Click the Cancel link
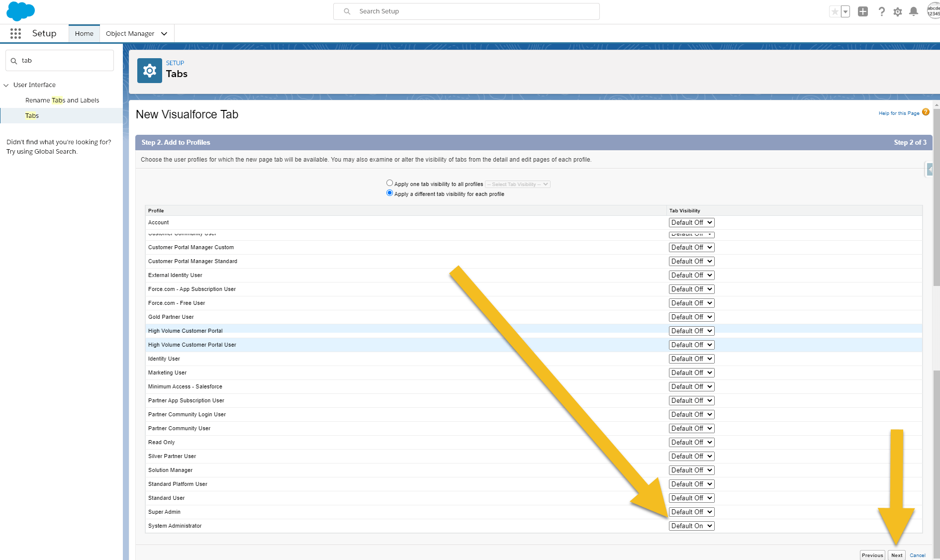The width and height of the screenshot is (940, 560). 918,555
